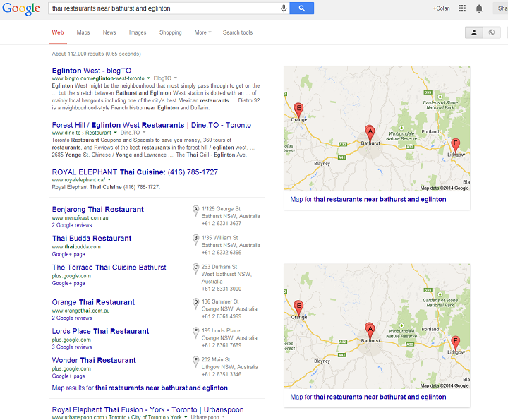This screenshot has height=420, width=508.
Task: Select the Web tab
Action: point(58,32)
